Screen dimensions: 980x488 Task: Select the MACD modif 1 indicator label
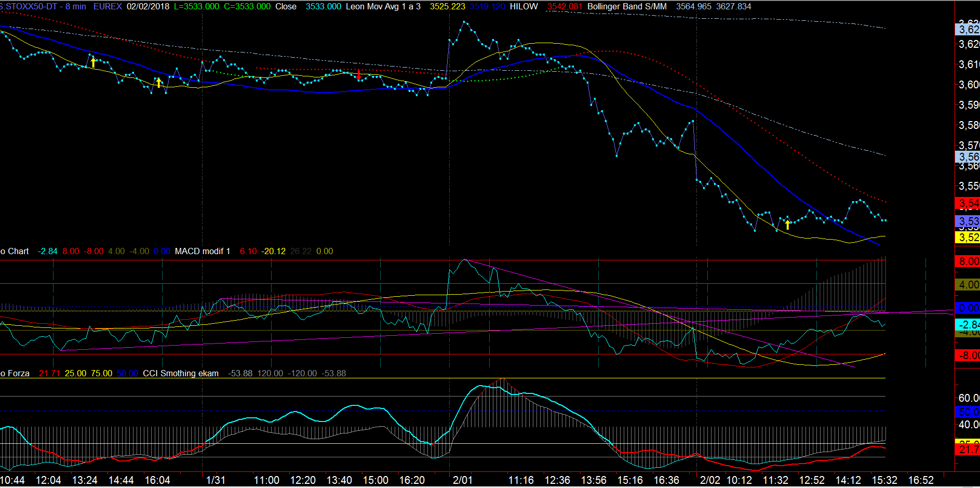(203, 251)
